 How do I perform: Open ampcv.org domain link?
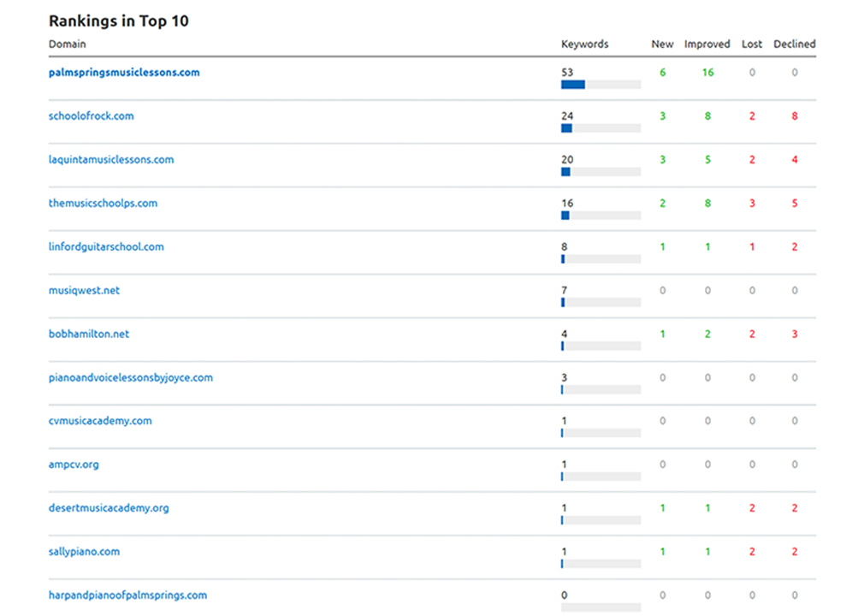point(74,465)
